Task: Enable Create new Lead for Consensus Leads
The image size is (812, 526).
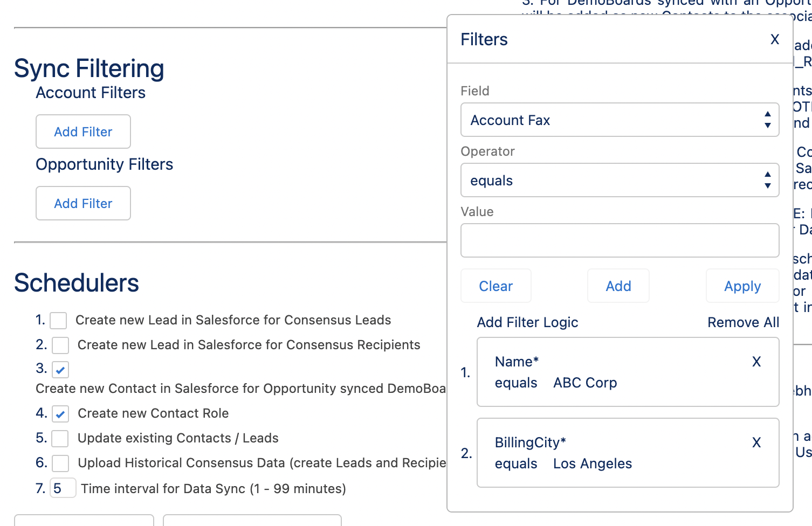Action: coord(58,320)
